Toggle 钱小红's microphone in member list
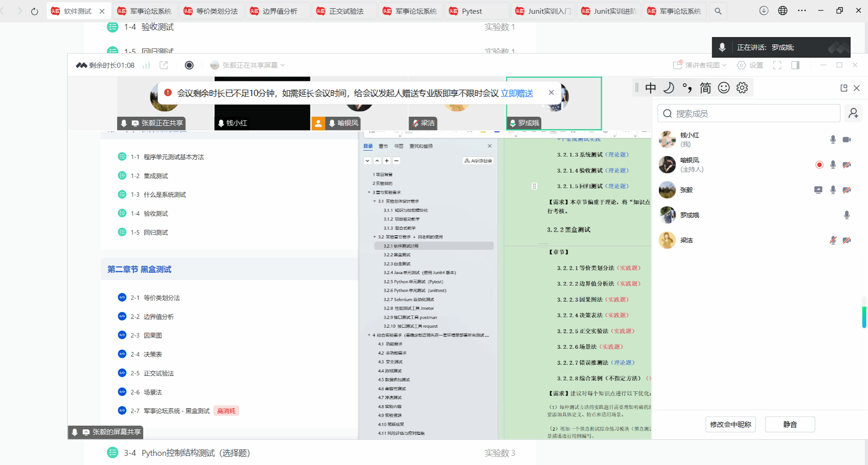The height and width of the screenshot is (465, 868). [833, 140]
